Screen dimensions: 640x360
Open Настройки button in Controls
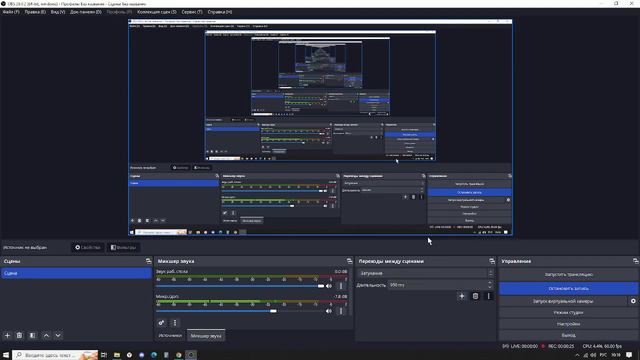tap(568, 324)
